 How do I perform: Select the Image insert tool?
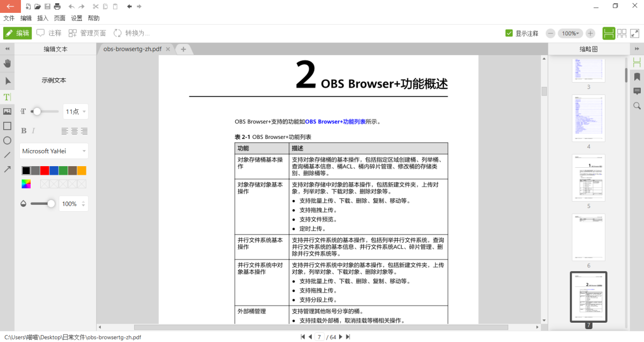(8, 111)
